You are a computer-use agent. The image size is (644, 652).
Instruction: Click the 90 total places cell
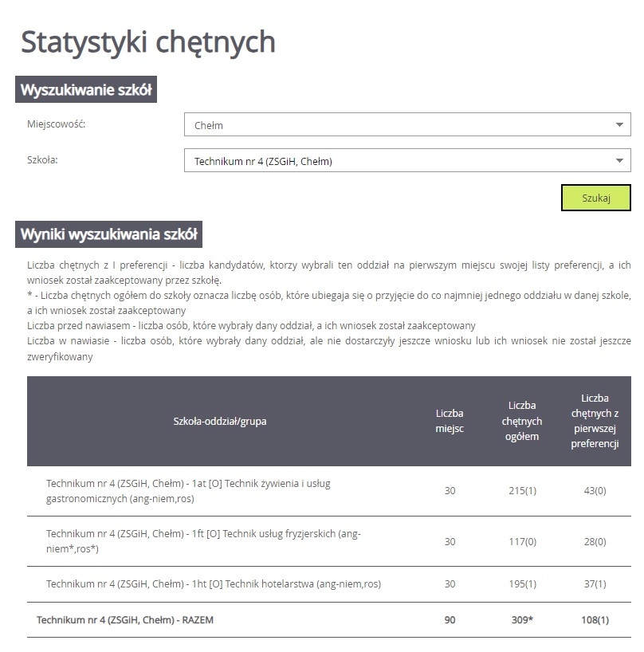[450, 619]
